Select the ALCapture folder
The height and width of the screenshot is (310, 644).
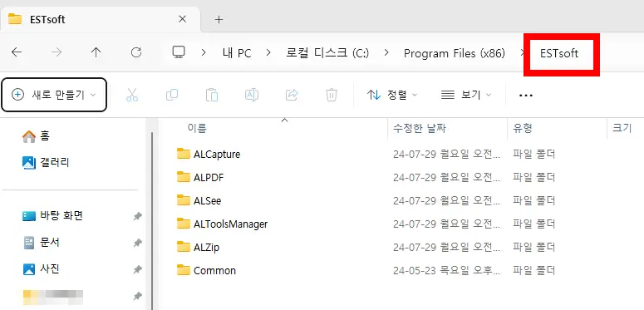[x=217, y=155]
